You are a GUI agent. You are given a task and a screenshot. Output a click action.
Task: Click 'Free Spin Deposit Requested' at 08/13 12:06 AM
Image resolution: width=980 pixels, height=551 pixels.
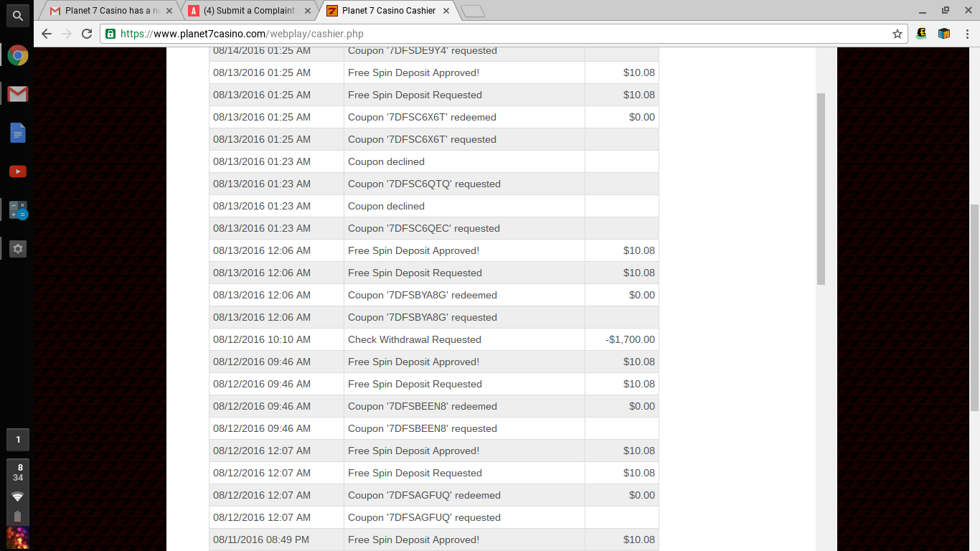[x=415, y=273]
